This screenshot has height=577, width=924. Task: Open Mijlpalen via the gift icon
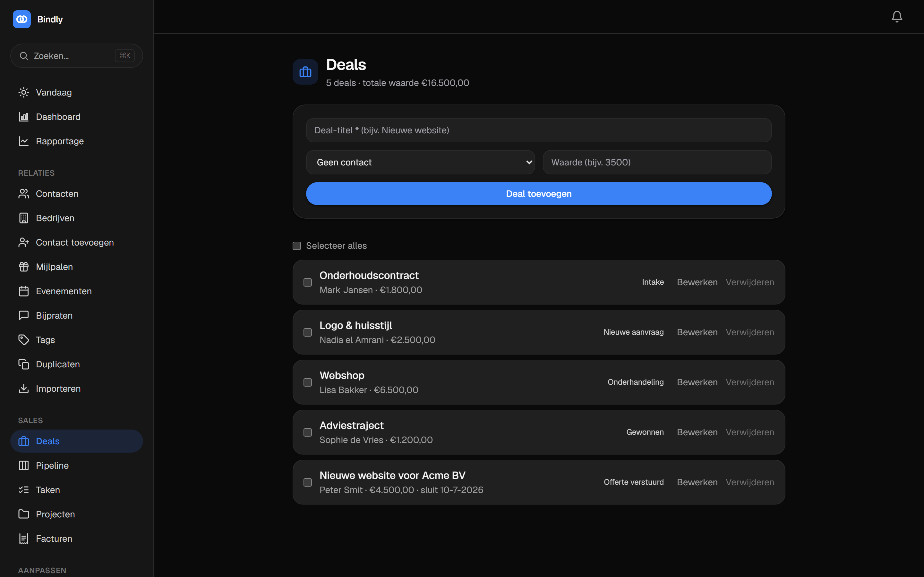click(24, 267)
